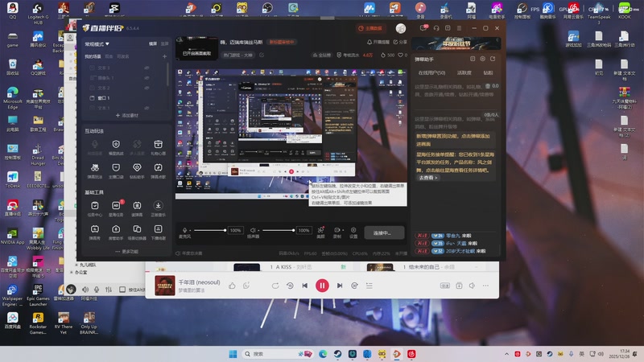Open the gift box icon in 互动玩法
Viewport: 644px width, 362px height.
(158, 144)
